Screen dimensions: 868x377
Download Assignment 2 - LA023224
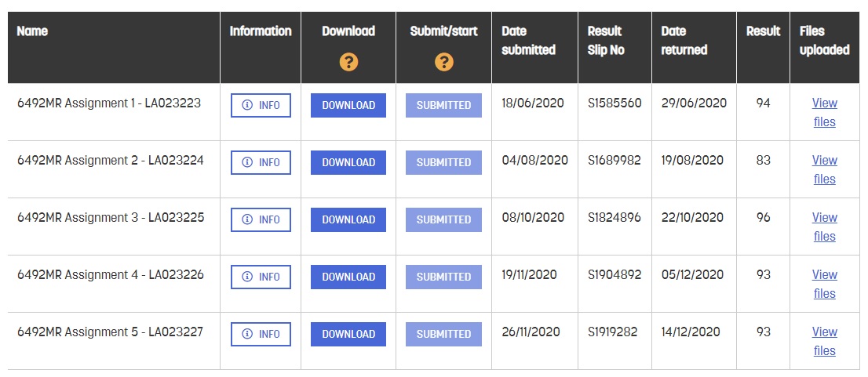(x=348, y=163)
